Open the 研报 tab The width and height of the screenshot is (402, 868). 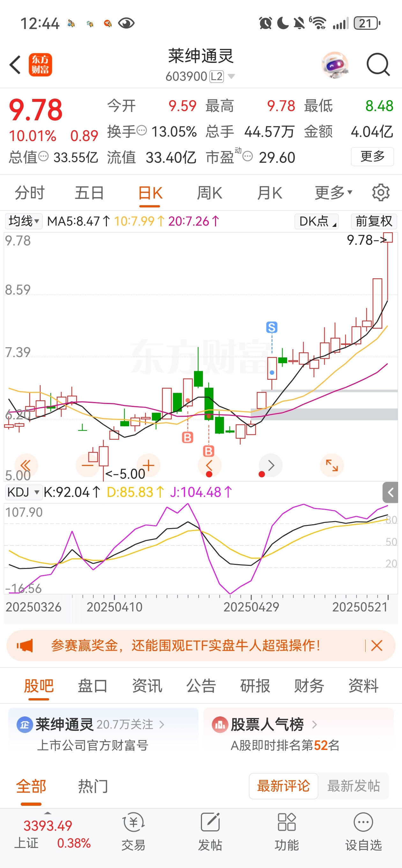[255, 686]
